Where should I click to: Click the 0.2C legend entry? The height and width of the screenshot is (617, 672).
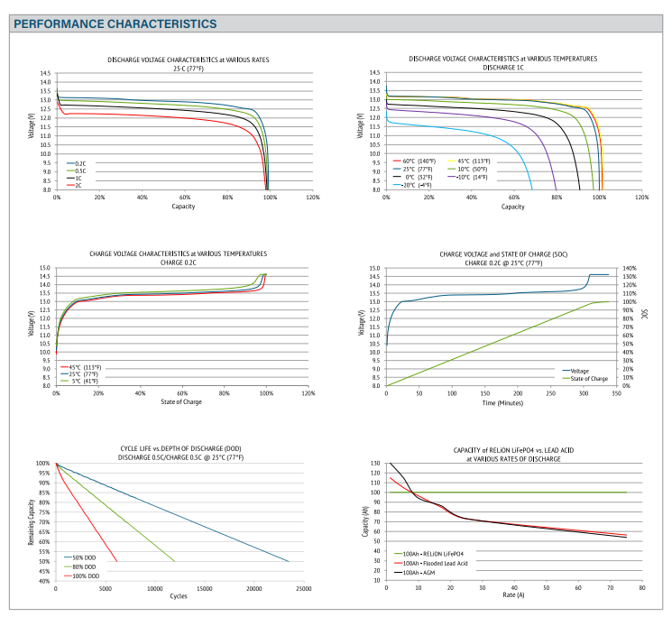pos(80,163)
